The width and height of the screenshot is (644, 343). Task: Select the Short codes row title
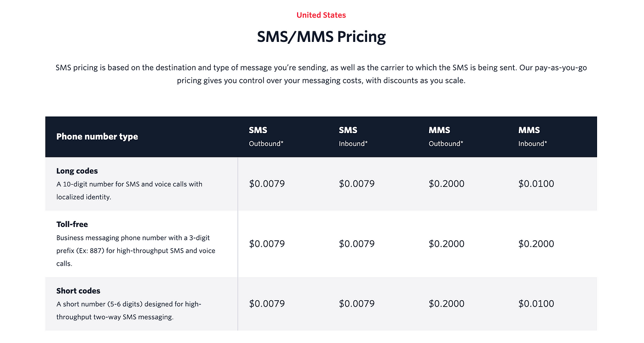pos(78,291)
